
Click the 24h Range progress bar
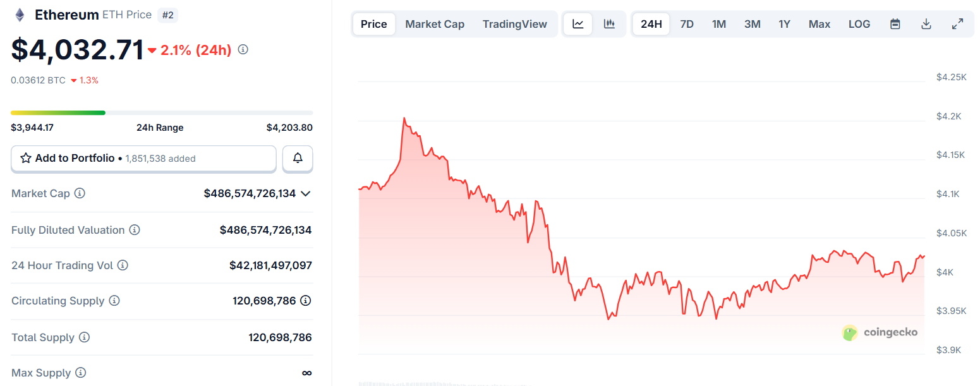point(161,112)
